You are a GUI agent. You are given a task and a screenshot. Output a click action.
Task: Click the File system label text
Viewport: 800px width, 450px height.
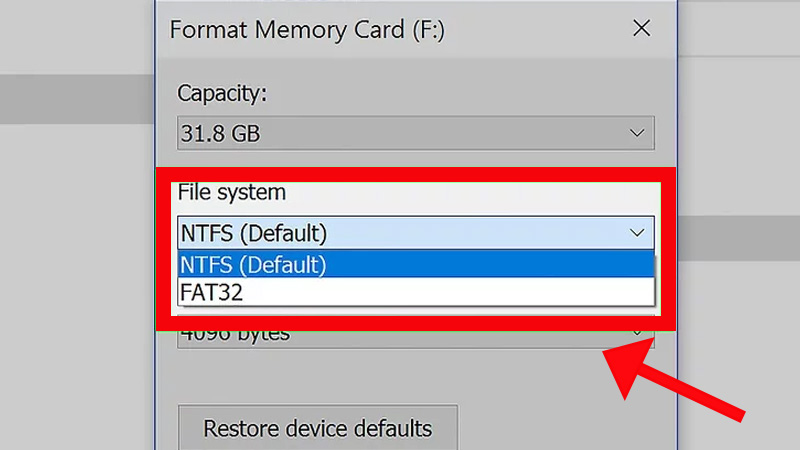pos(231,191)
